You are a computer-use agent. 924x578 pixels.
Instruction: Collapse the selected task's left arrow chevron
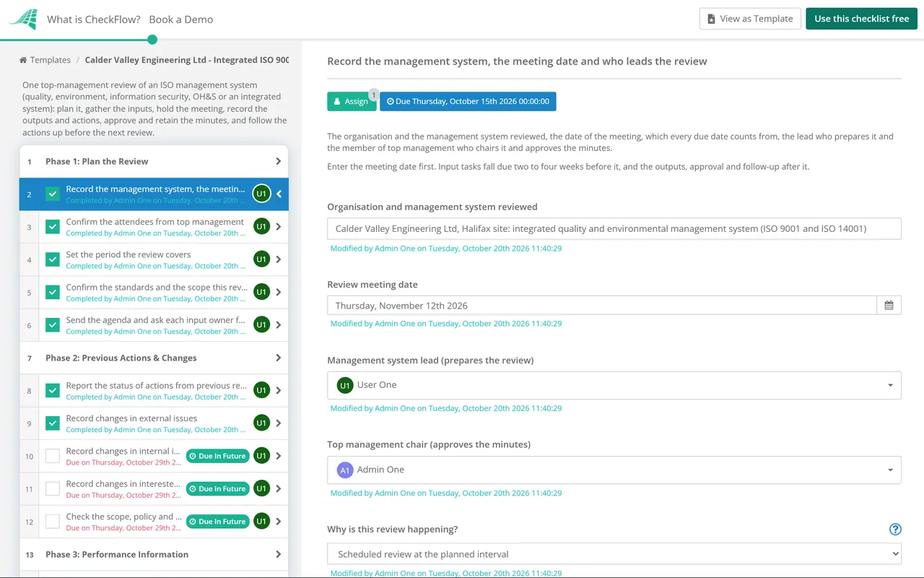click(x=279, y=194)
